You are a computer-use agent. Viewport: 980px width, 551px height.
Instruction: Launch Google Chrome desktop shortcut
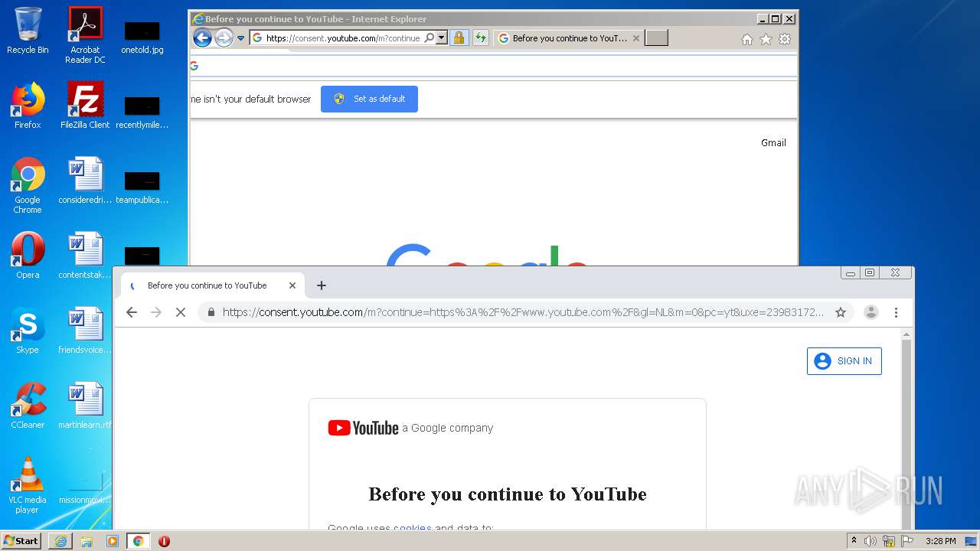coord(28,185)
